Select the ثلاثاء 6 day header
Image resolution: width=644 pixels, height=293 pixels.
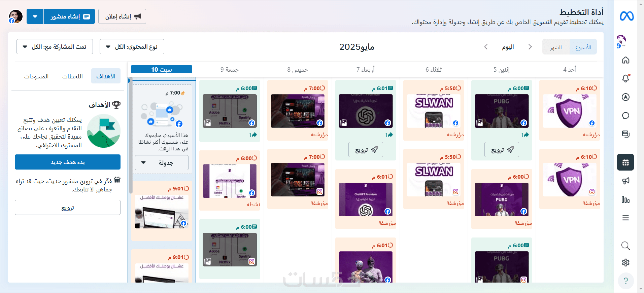(434, 70)
